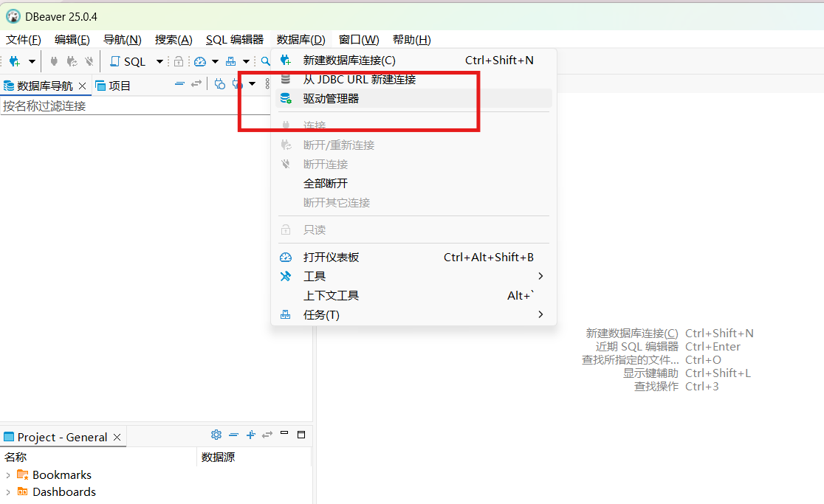Open the 编辑(E) menu
The width and height of the screenshot is (824, 504).
[72, 39]
